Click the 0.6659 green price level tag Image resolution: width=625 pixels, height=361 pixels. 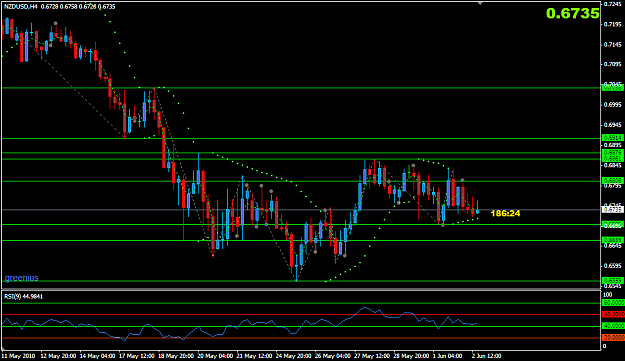[x=612, y=240]
